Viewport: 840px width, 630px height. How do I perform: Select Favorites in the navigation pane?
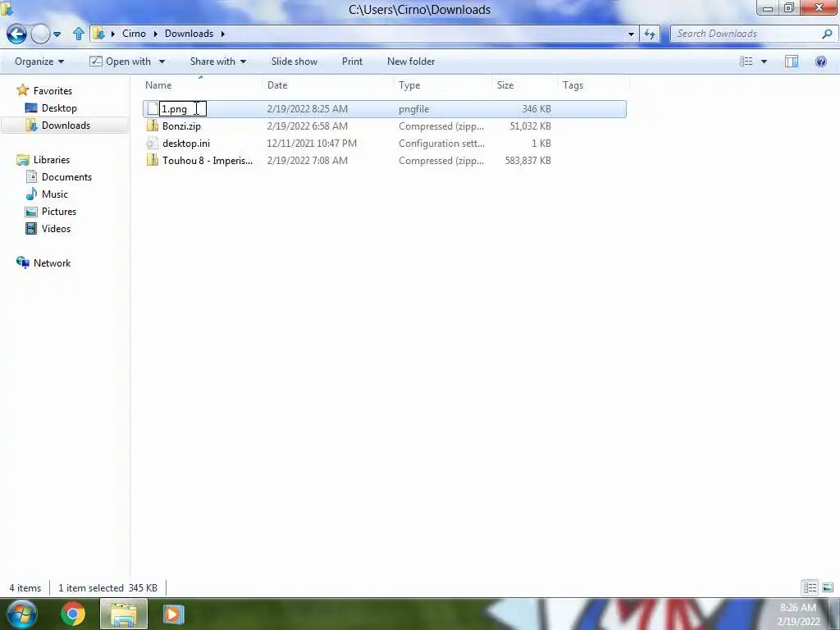click(x=52, y=91)
